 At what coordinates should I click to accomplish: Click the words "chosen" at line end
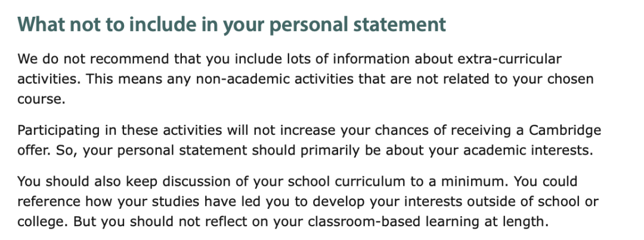[573, 78]
